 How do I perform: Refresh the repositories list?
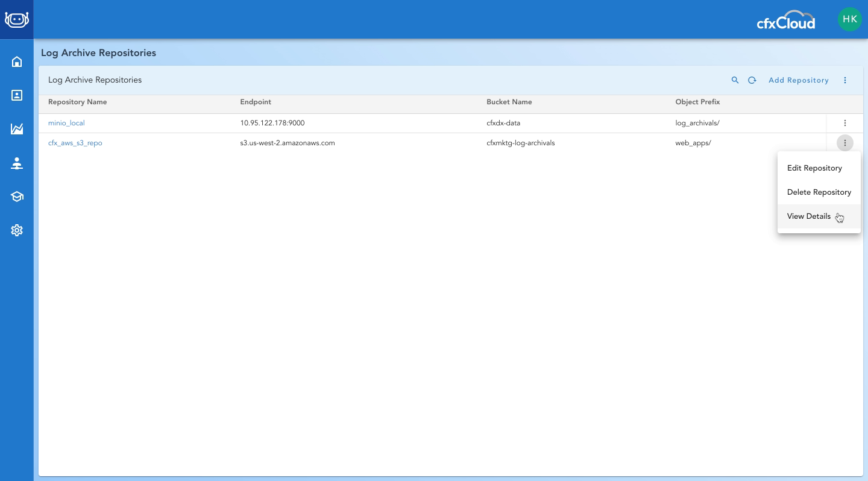point(752,80)
